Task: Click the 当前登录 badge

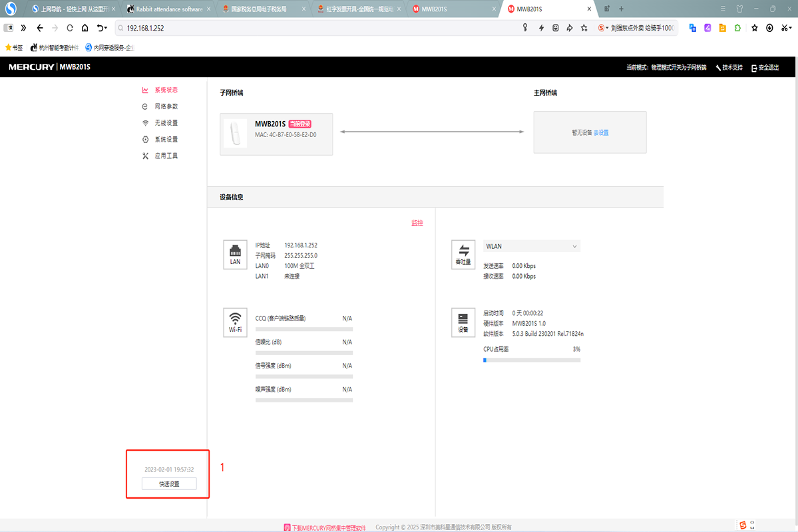Action: tap(299, 124)
